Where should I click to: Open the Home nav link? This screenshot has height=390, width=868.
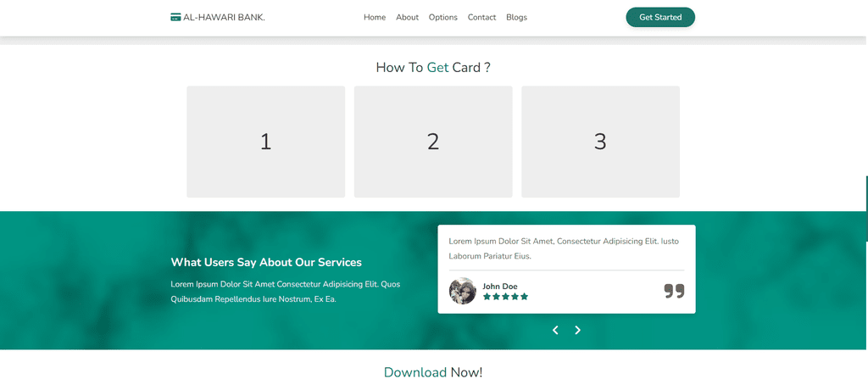click(x=375, y=17)
